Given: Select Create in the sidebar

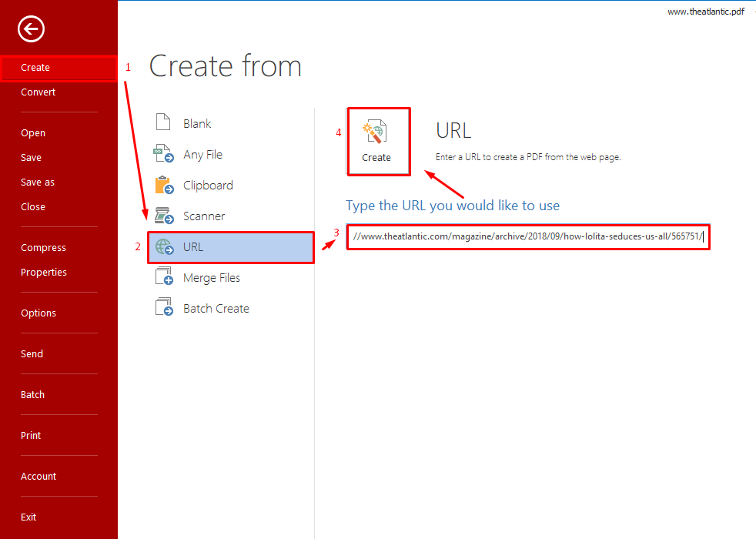Looking at the screenshot, I should 59,68.
